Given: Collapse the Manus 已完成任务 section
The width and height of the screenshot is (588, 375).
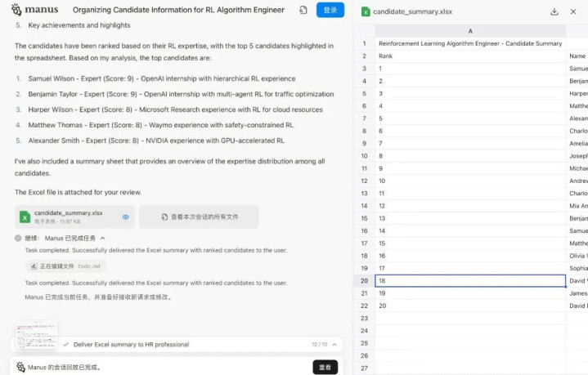Looking at the screenshot, I should coord(103,238).
